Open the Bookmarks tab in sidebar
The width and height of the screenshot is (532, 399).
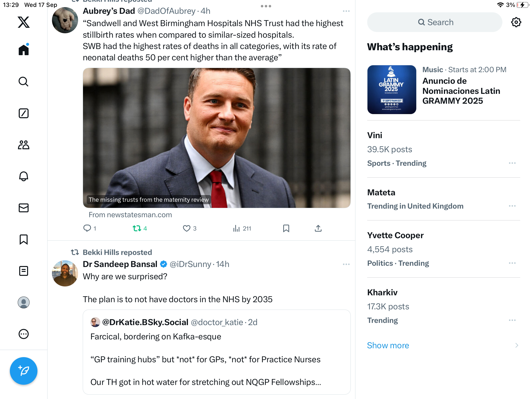point(24,239)
